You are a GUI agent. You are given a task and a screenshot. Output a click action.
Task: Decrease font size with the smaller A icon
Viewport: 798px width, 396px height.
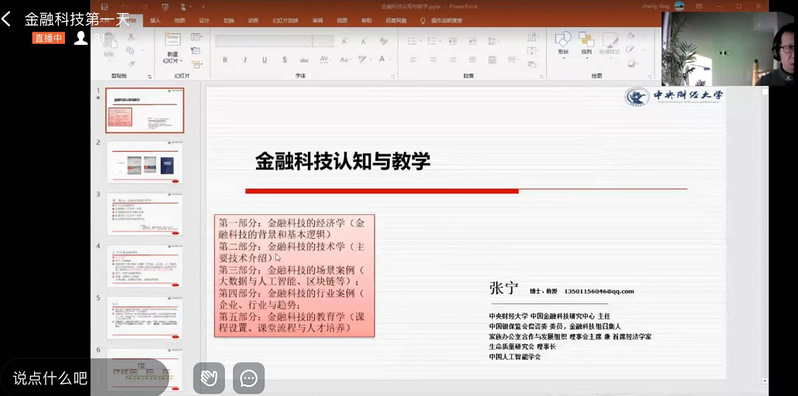[363, 42]
